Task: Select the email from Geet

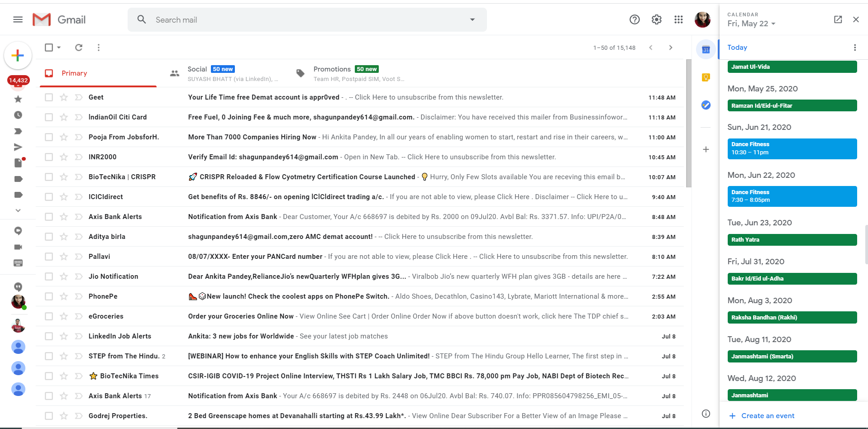Action: [x=48, y=97]
